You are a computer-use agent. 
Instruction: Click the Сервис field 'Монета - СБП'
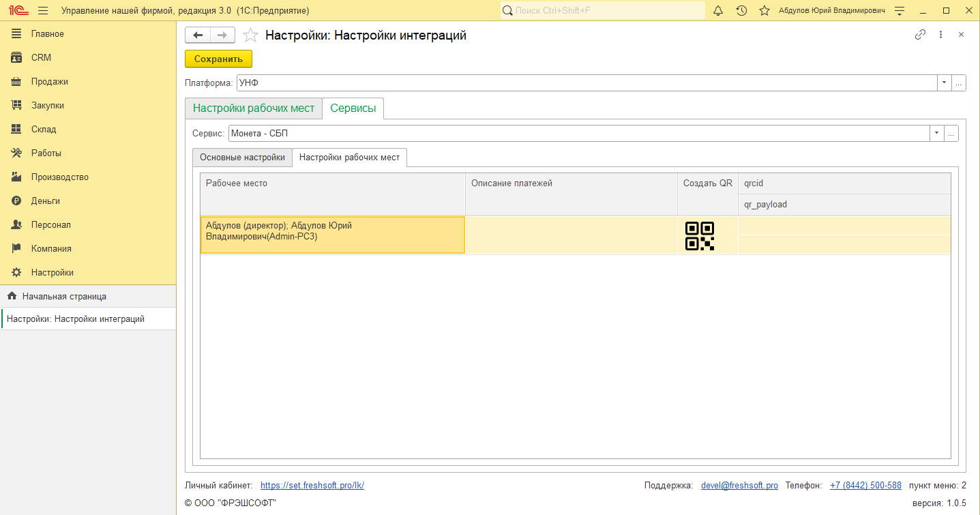tap(579, 134)
